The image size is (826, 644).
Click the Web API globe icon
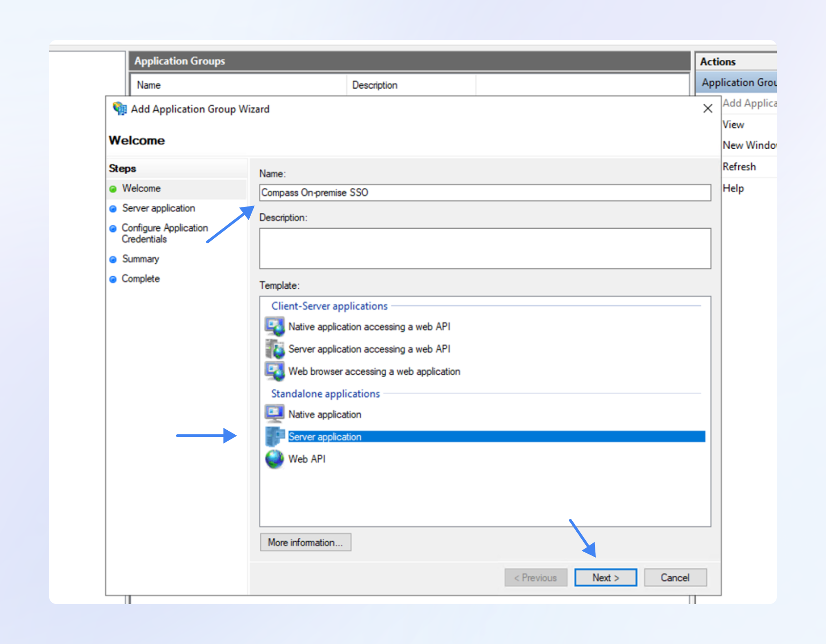(275, 459)
